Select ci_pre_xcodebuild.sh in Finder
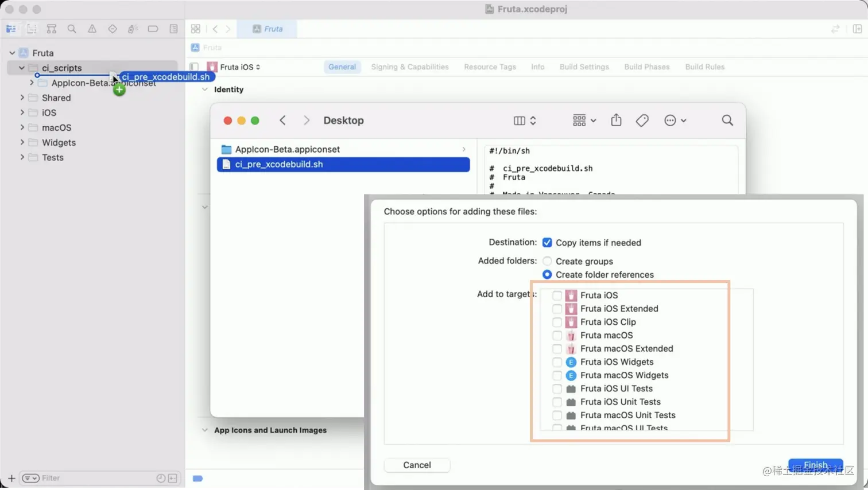 pos(343,165)
